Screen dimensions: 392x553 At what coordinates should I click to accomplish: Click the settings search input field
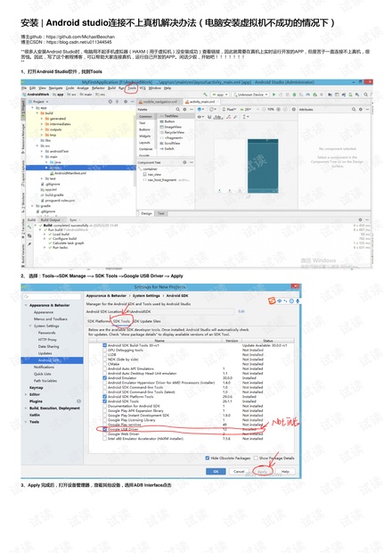53,296
